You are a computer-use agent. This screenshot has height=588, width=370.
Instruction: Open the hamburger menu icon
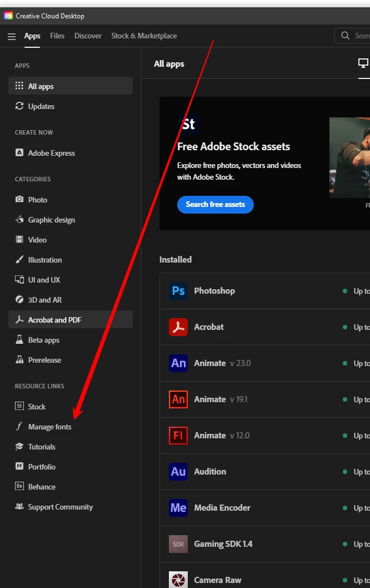[x=12, y=36]
